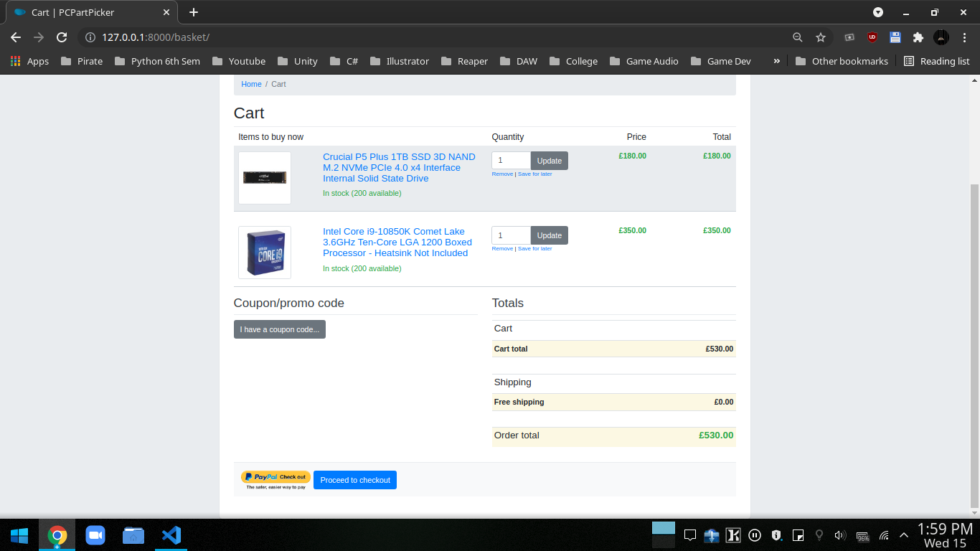980x551 pixels.
Task: Open the Youtube bookmark folder
Action: [x=239, y=61]
